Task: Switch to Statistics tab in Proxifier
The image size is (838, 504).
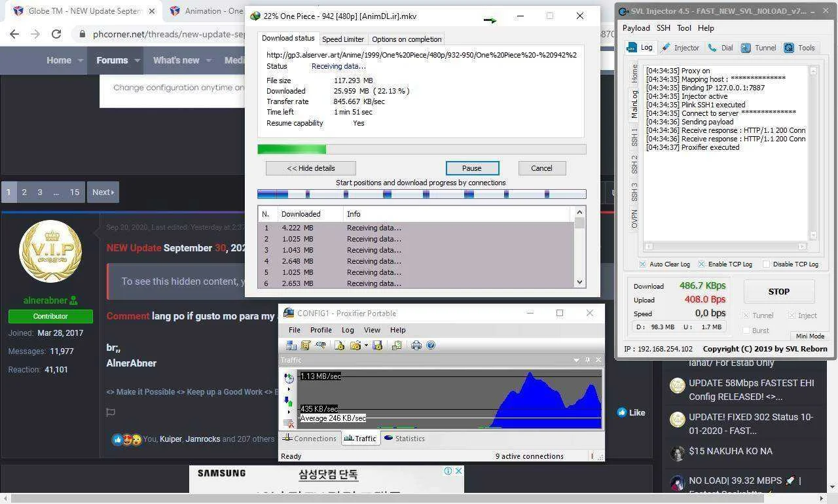Action: pos(405,439)
